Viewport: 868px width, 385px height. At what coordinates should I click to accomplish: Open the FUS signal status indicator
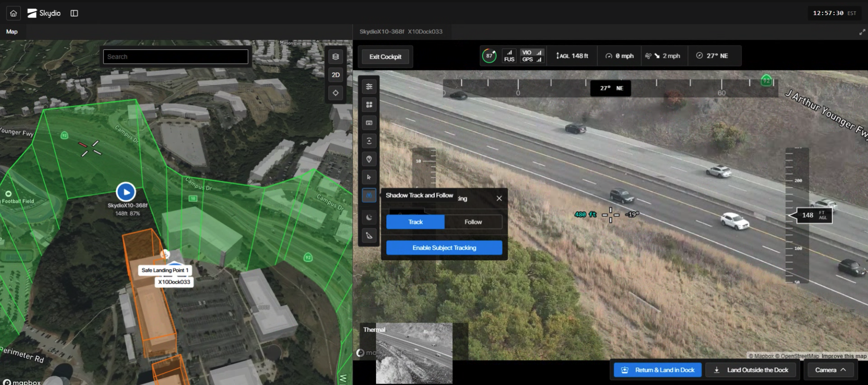pos(509,56)
